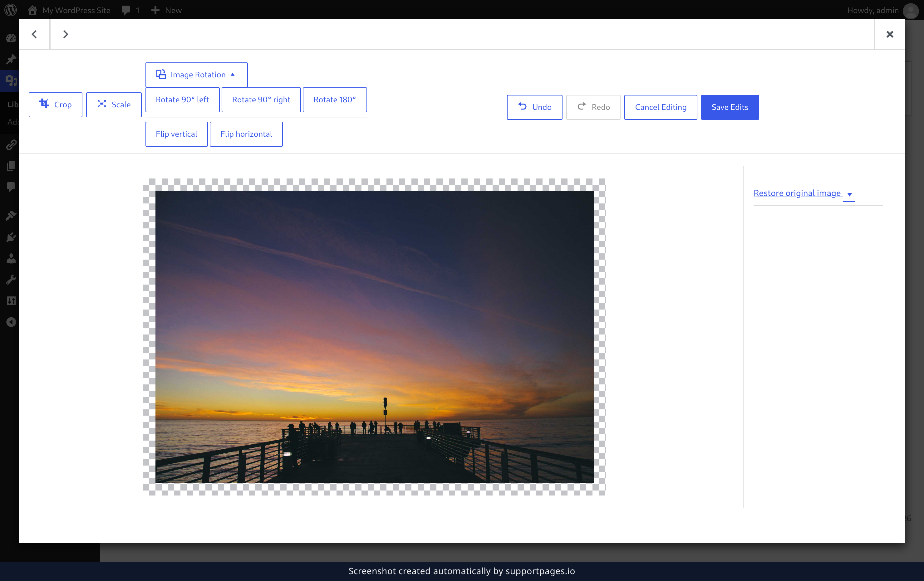Open Media sidebar icon
This screenshot has width=924, height=581.
point(11,81)
